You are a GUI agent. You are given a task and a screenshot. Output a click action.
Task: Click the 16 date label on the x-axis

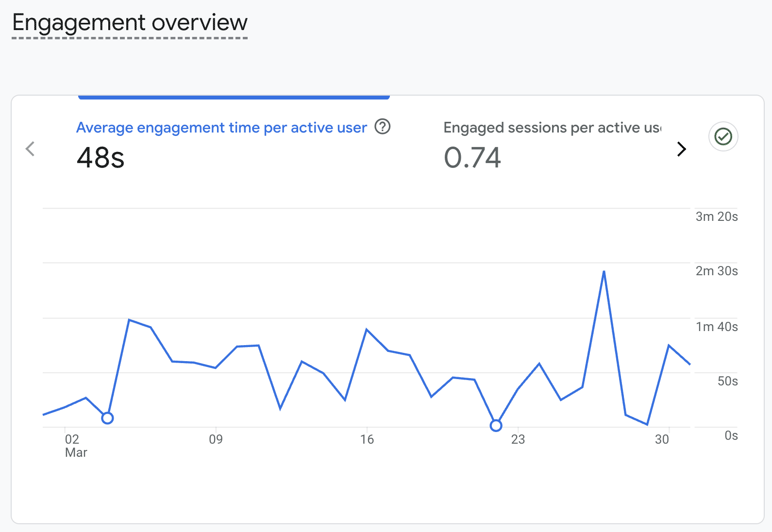click(367, 439)
